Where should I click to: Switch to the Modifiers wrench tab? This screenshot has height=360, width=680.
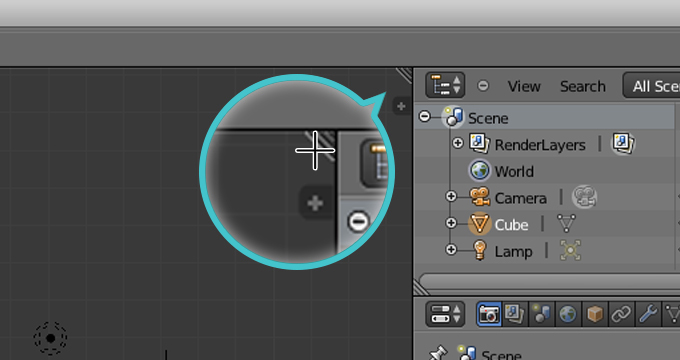(x=648, y=314)
